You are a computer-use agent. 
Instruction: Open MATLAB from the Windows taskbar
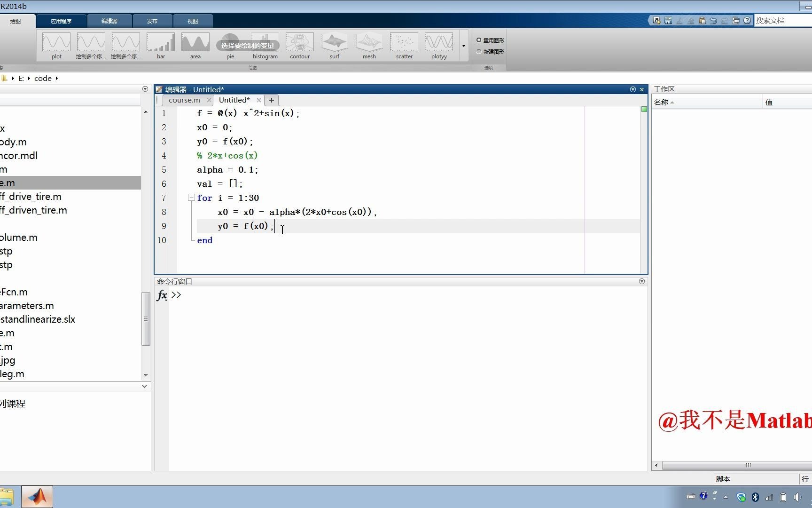(x=37, y=497)
